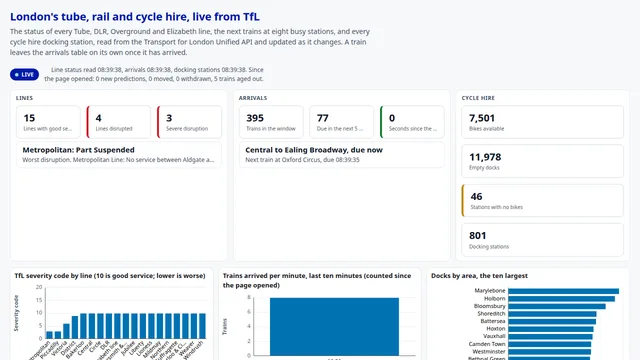Image resolution: width=640 pixels, height=360 pixels.
Task: Click the "Next train at Oxford Circus" subtext
Action: (302, 160)
